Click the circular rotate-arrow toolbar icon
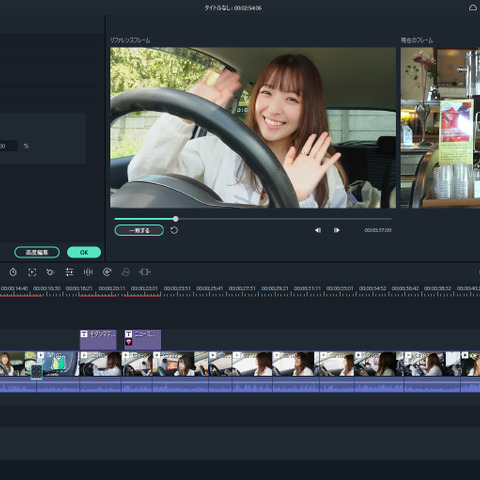The height and width of the screenshot is (480, 480). pos(107,272)
